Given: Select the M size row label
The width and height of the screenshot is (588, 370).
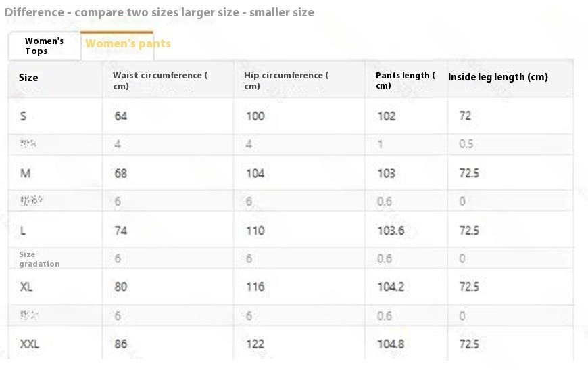Looking at the screenshot, I should pyautogui.click(x=25, y=174).
